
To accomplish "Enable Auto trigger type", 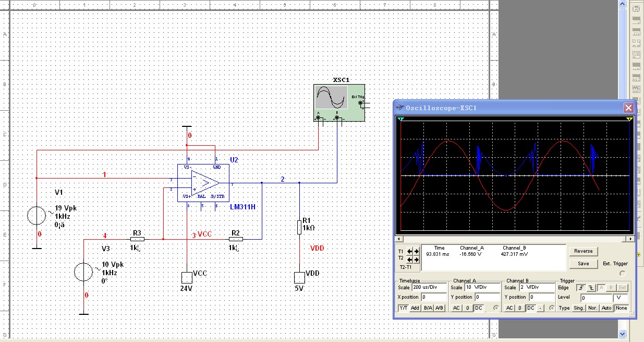I will pyautogui.click(x=606, y=308).
